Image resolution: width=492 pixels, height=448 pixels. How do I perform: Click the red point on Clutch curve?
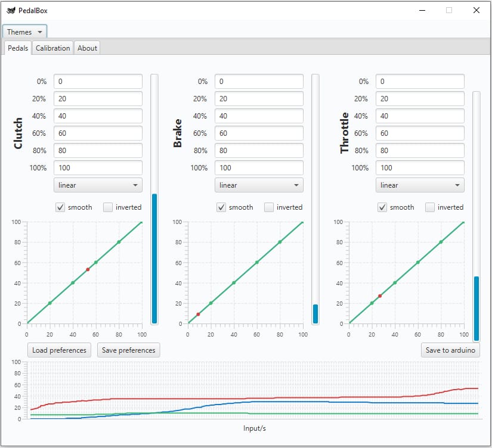point(88,269)
